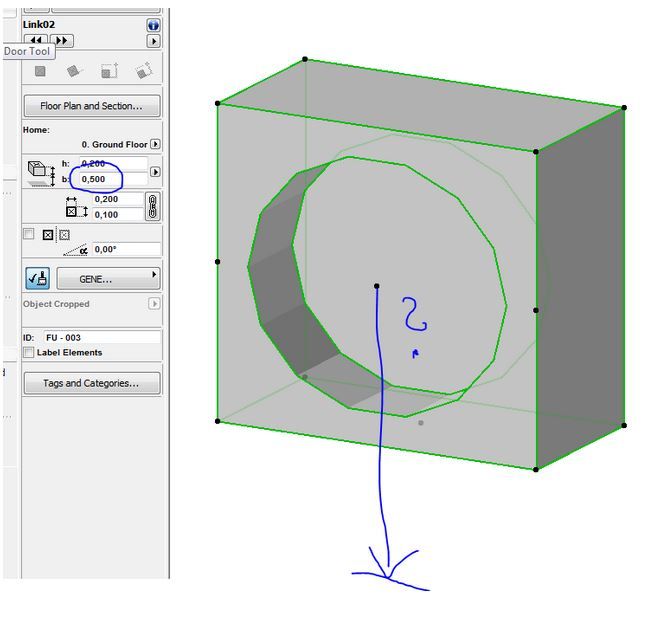Viewport: 660px width, 620px height.
Task: Open Floor Plan and Section settings
Action: (92, 106)
